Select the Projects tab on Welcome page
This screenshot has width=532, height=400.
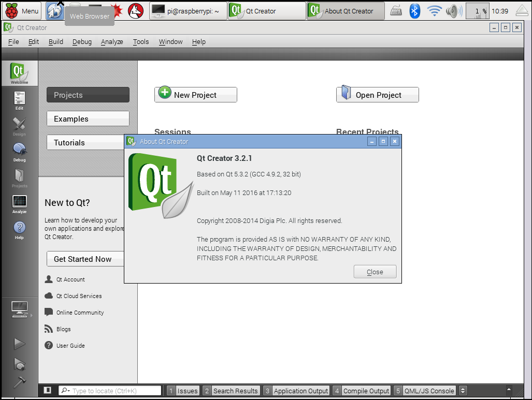click(x=88, y=95)
